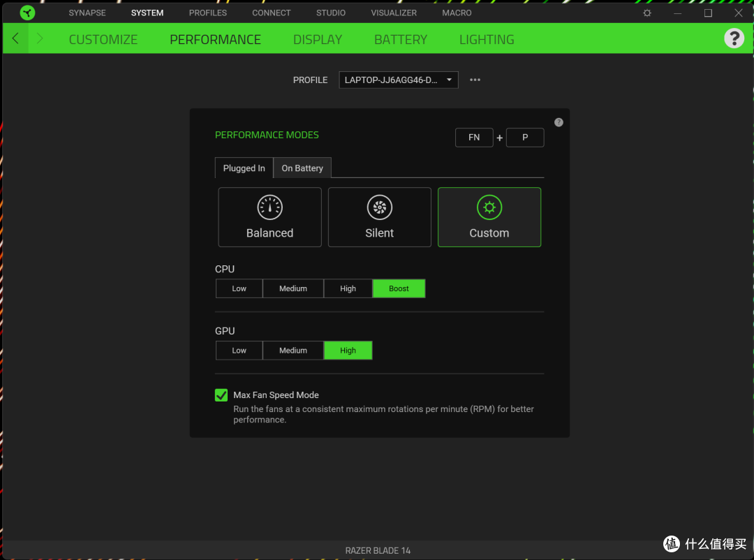The width and height of the screenshot is (754, 560).
Task: Set GPU to Low
Action: tap(239, 351)
